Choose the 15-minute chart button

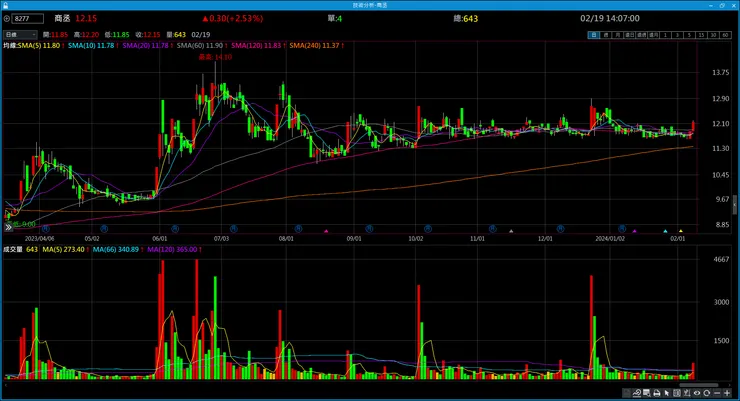701,35
